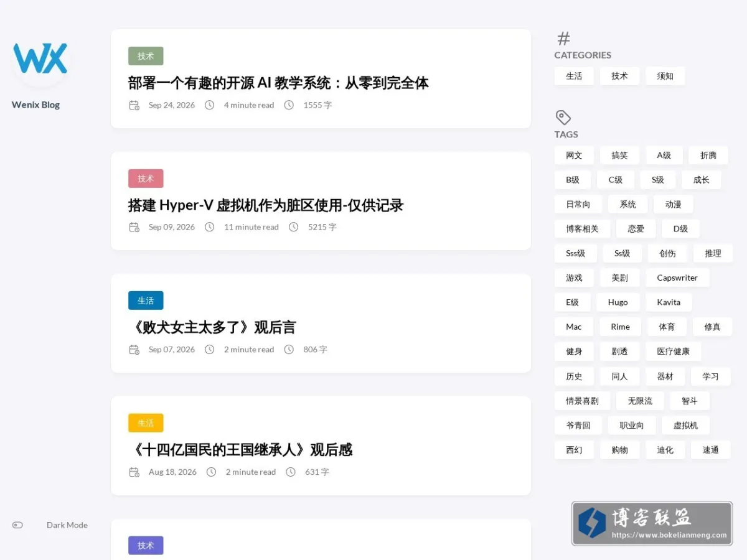Choose the Mac tag
Image resolution: width=747 pixels, height=560 pixels.
[x=574, y=327]
